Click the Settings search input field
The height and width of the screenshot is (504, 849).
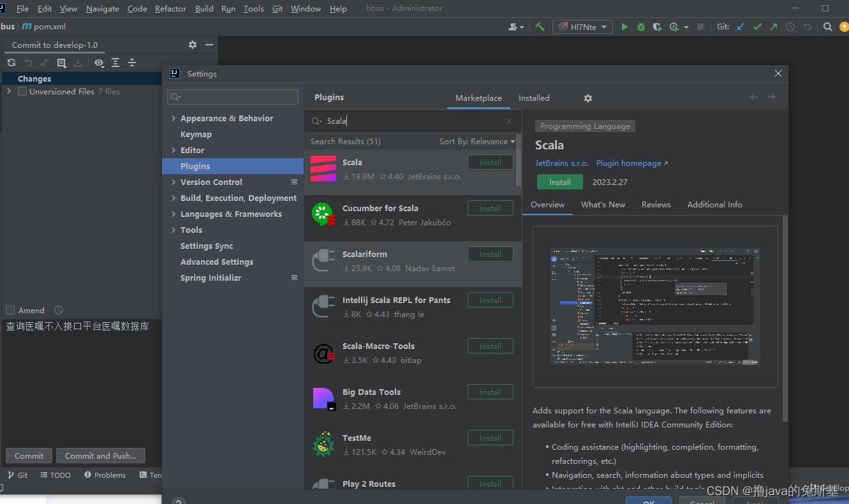pos(233,97)
